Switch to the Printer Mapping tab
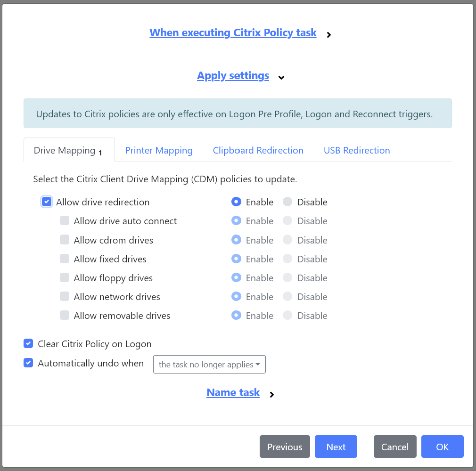 [x=159, y=150]
